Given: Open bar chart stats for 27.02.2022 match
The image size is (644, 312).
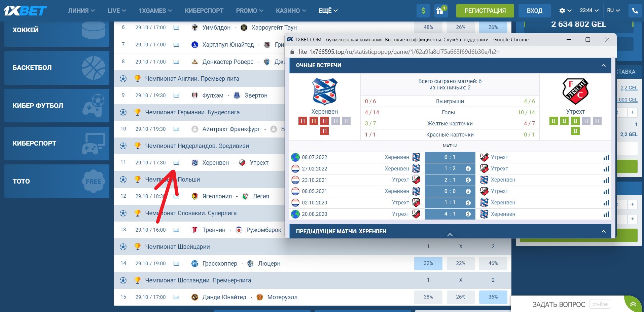Looking at the screenshot, I should click(606, 169).
